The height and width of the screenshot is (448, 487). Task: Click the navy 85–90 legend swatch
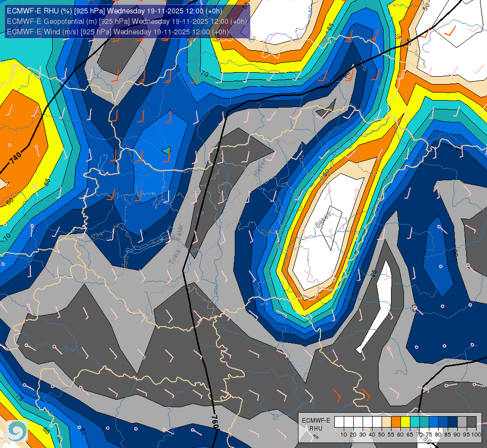[453, 422]
